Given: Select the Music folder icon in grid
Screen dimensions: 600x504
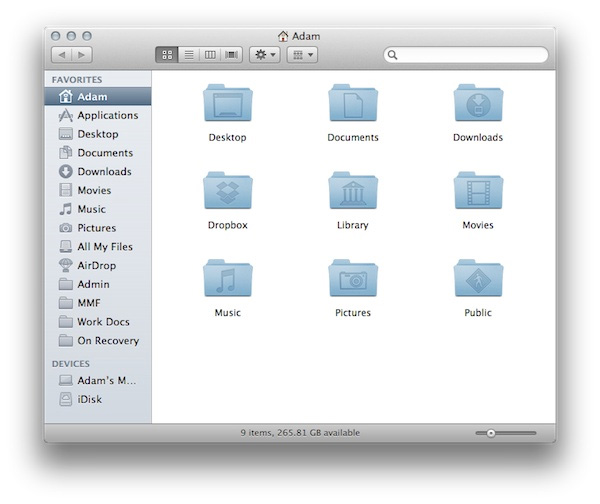Looking at the screenshot, I should 227,278.
